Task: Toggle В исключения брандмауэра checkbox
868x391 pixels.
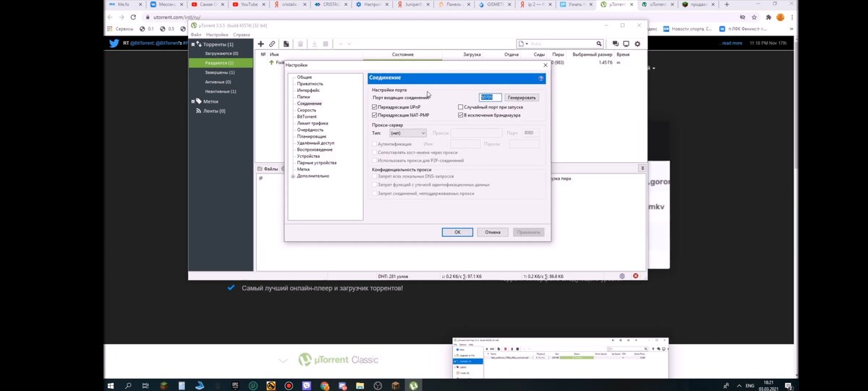Action: pos(460,115)
